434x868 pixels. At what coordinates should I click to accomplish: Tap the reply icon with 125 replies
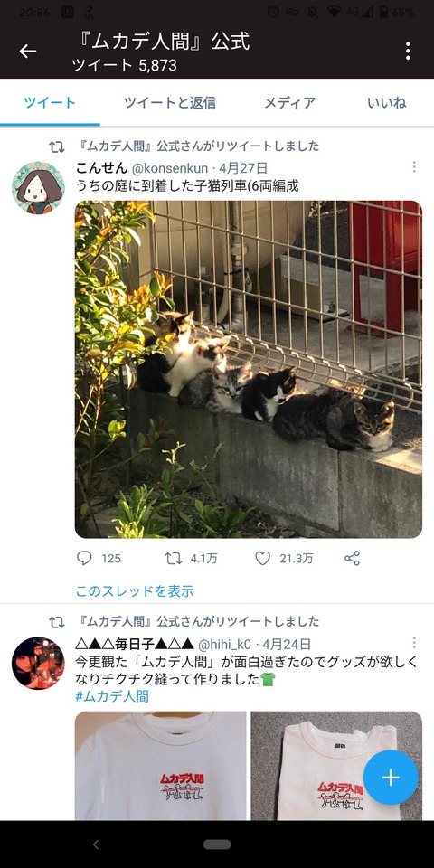(x=84, y=558)
